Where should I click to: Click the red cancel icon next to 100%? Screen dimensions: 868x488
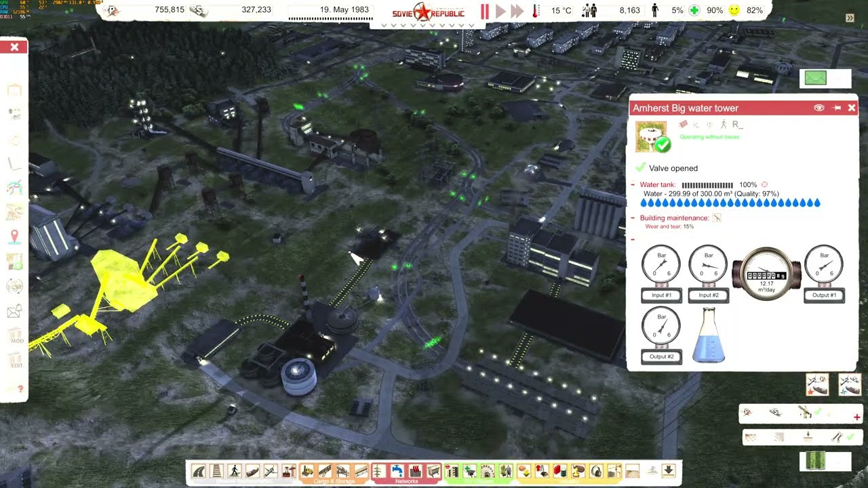pyautogui.click(x=764, y=184)
